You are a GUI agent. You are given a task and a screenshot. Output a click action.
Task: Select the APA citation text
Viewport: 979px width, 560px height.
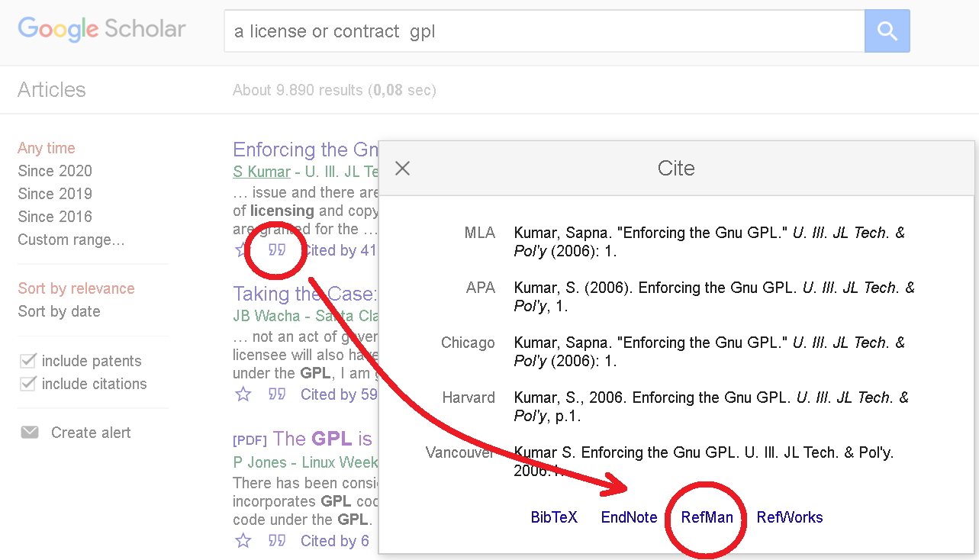point(714,297)
